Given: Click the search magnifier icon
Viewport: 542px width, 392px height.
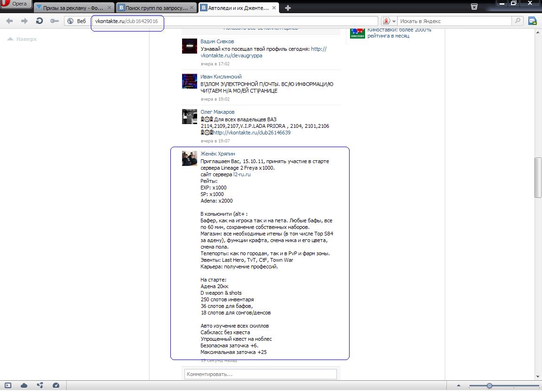Looking at the screenshot, I should click(518, 21).
